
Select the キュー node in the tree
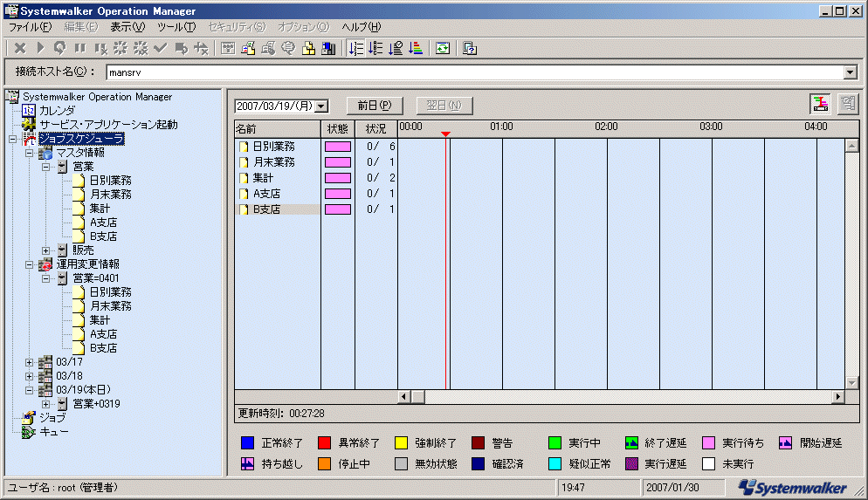point(53,432)
